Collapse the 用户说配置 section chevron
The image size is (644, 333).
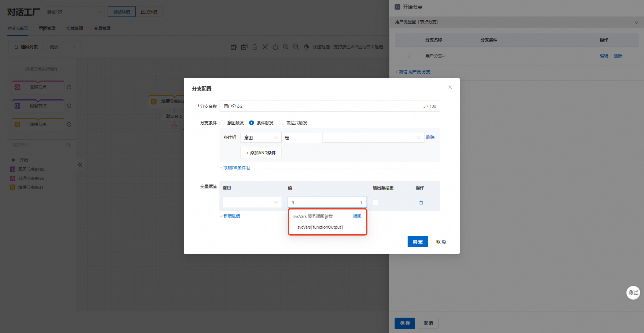(x=636, y=22)
